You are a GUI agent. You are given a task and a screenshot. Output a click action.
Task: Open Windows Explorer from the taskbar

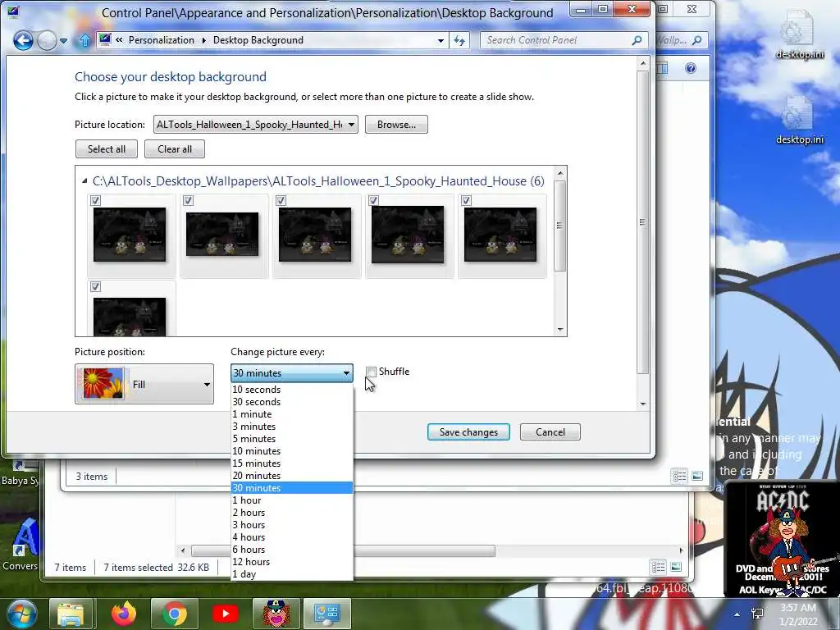click(71, 614)
